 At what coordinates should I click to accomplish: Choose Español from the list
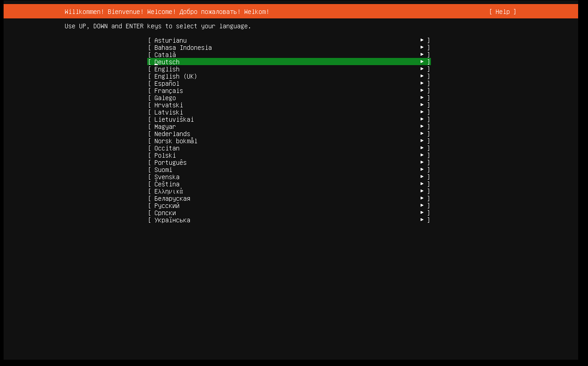pyautogui.click(x=167, y=84)
